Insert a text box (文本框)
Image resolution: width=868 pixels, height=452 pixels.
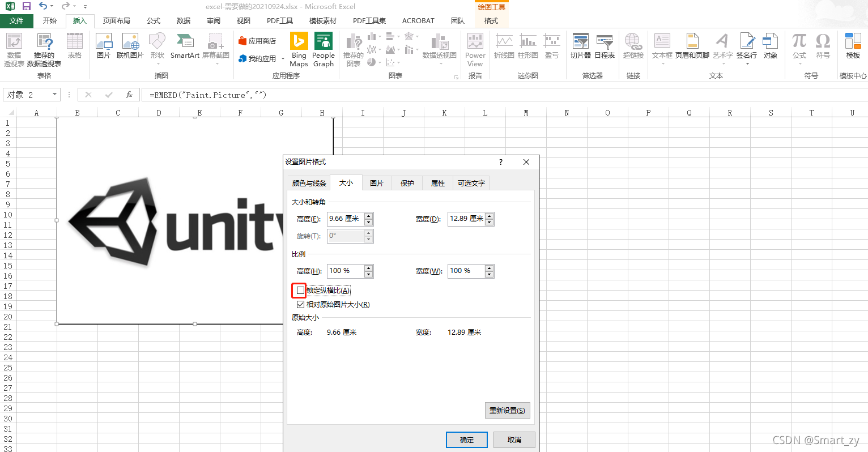662,48
